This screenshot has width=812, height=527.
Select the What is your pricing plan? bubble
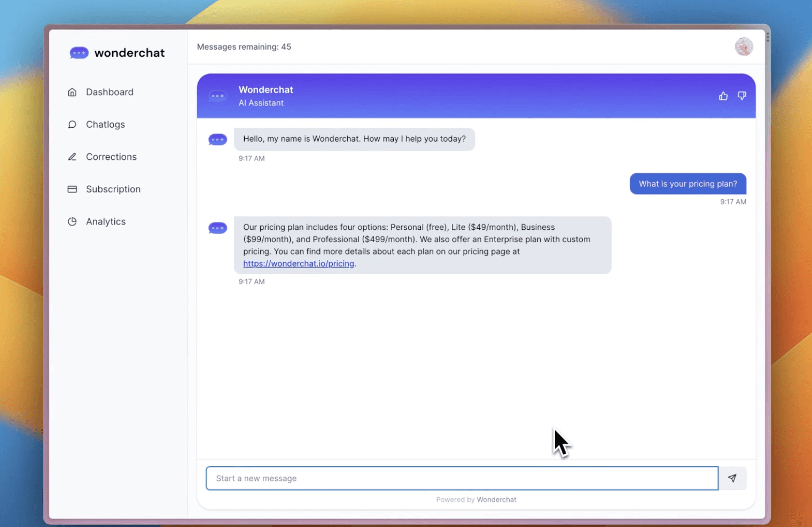pyautogui.click(x=688, y=184)
